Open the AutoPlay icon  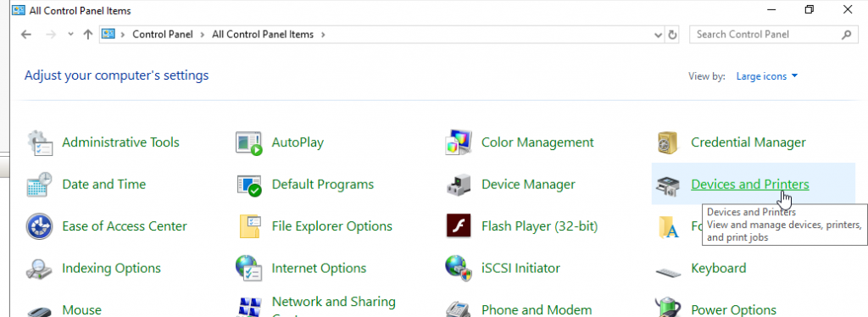coord(248,142)
